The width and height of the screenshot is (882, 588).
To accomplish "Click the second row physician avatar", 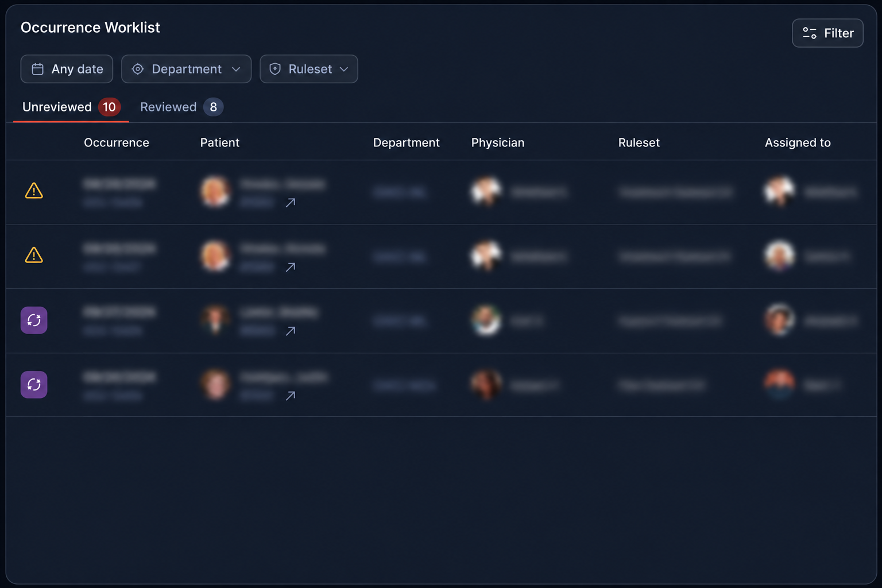I will pyautogui.click(x=486, y=256).
